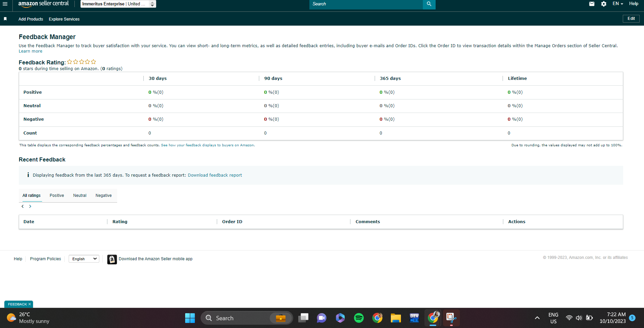Open the video chat taskbar icon

(x=321, y=318)
